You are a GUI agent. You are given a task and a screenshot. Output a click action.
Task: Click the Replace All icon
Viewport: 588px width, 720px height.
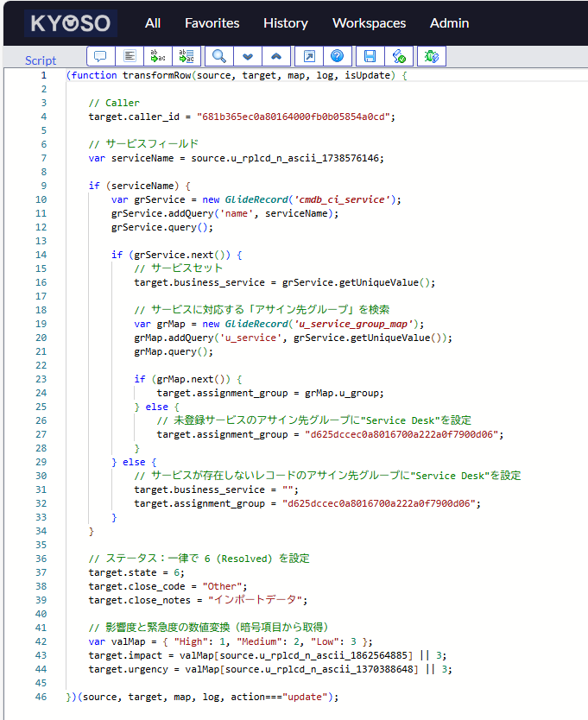tap(186, 56)
